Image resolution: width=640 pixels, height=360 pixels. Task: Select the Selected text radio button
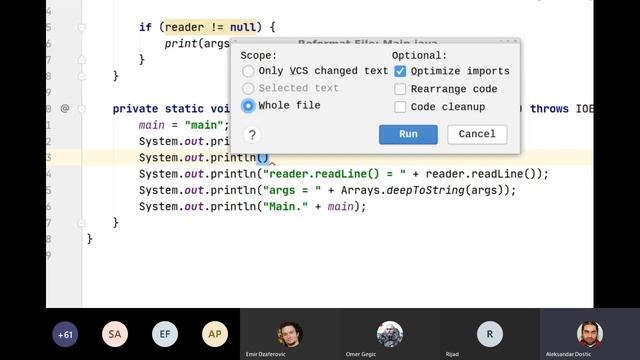(x=248, y=88)
